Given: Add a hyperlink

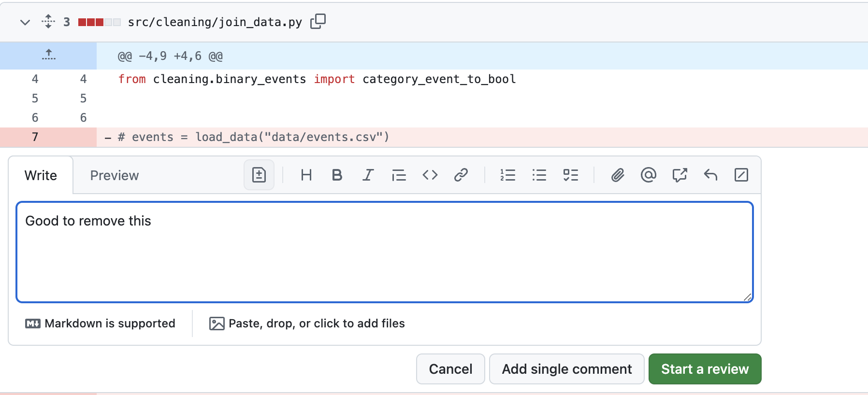Looking at the screenshot, I should click(461, 175).
